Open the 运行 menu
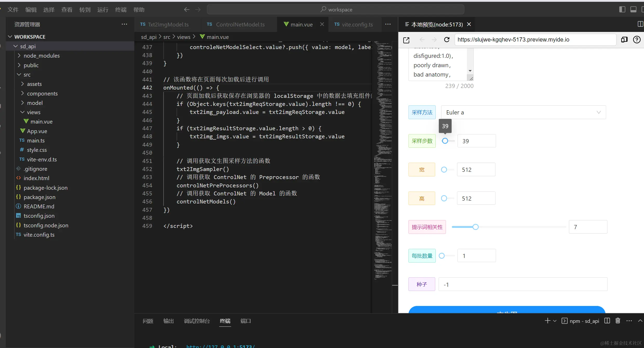644x348 pixels. pos(103,10)
